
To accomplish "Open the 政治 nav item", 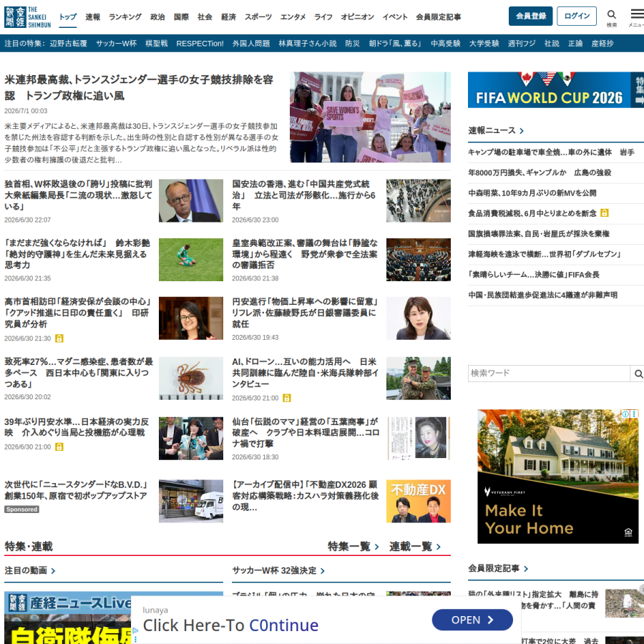I will coord(157,17).
